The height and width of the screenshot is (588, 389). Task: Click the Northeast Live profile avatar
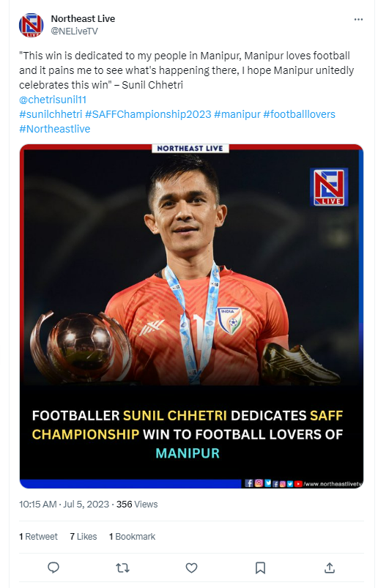[x=32, y=25]
